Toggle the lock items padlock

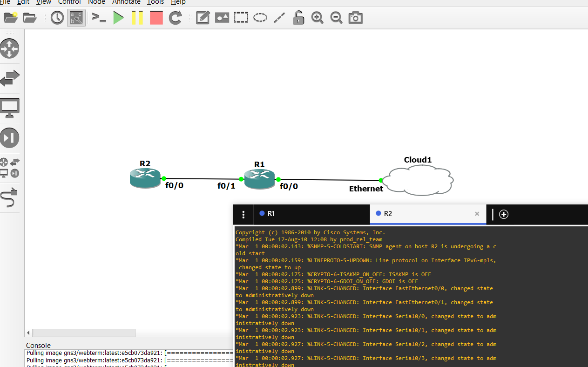click(298, 18)
